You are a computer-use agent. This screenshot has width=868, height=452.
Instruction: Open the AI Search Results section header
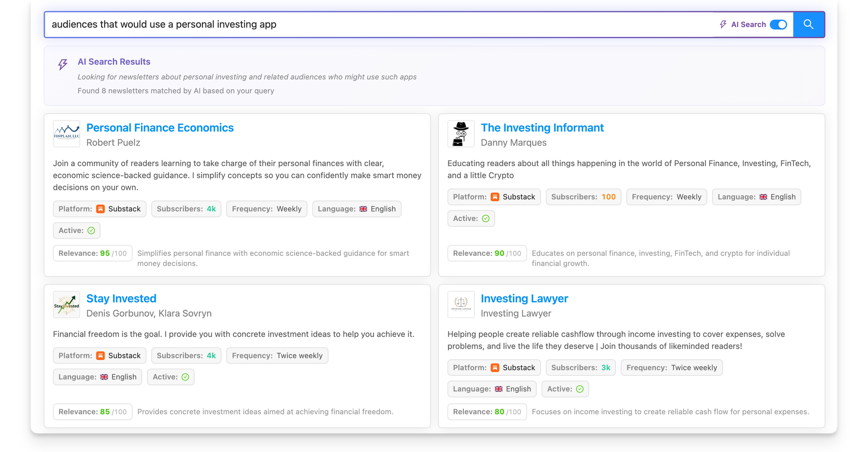click(x=114, y=61)
